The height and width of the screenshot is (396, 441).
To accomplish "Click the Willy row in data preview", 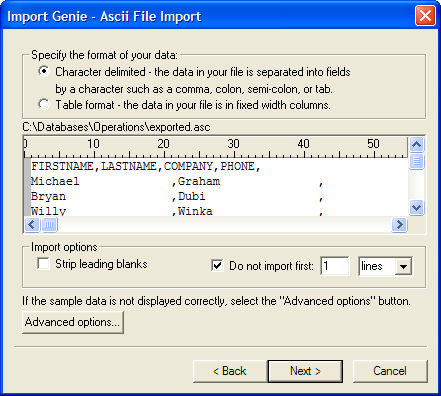I will pos(177,211).
